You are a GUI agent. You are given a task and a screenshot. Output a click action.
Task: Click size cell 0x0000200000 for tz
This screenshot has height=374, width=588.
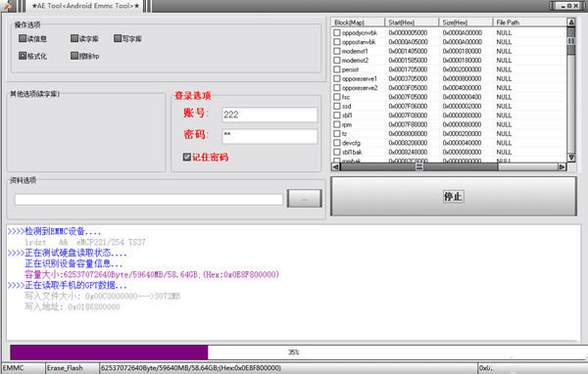pyautogui.click(x=462, y=134)
